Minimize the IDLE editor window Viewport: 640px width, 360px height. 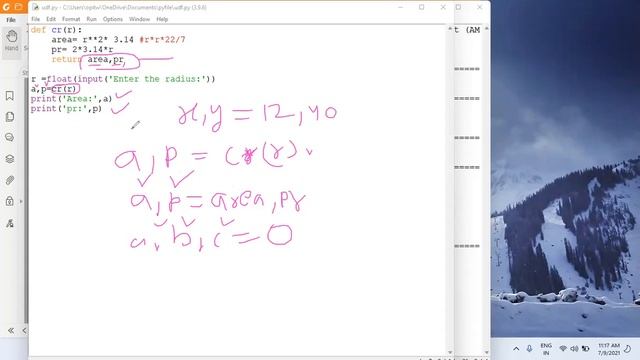point(400,7)
